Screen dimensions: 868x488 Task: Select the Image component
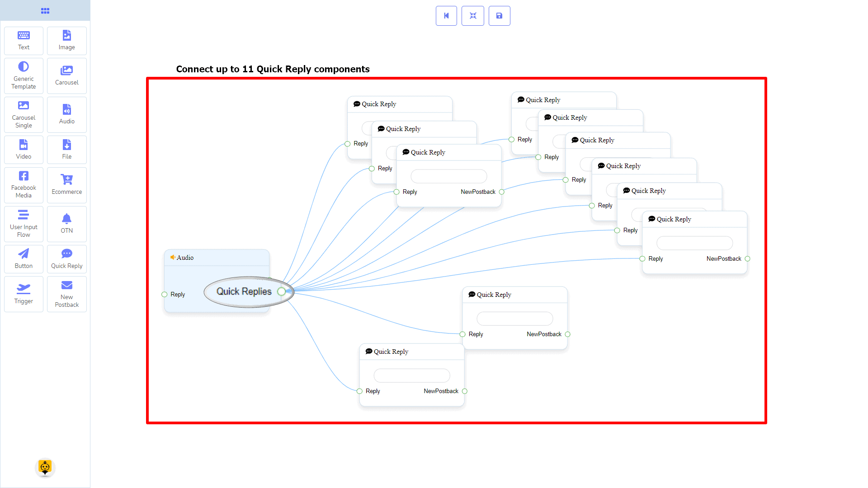coord(66,40)
